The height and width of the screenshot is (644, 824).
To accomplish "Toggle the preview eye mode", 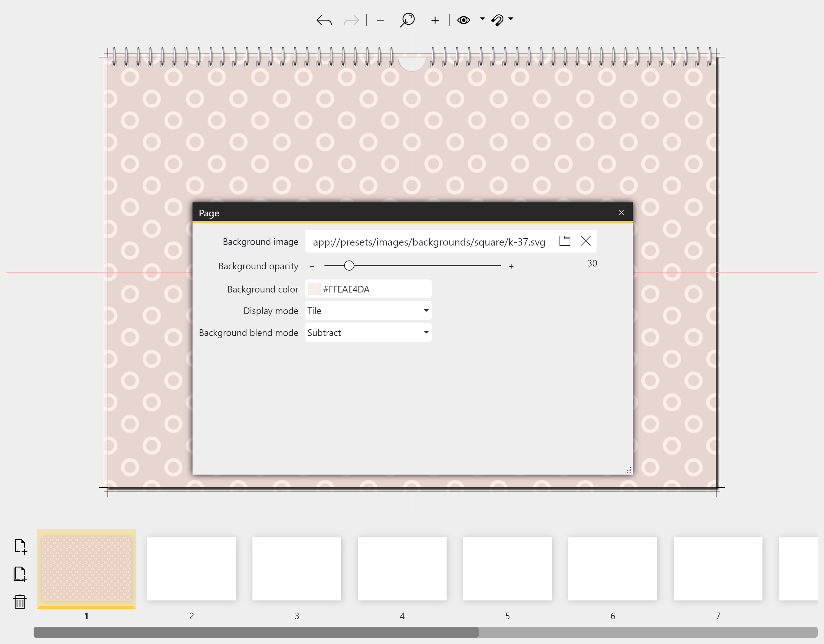I will pyautogui.click(x=464, y=20).
